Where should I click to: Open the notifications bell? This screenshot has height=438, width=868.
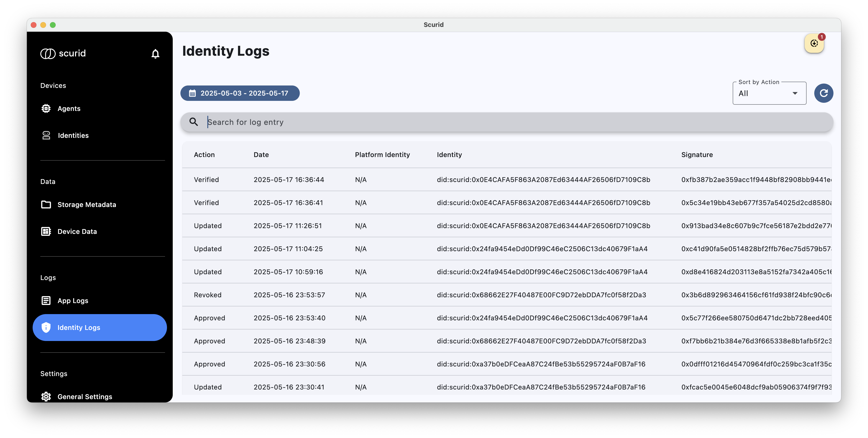pyautogui.click(x=155, y=54)
